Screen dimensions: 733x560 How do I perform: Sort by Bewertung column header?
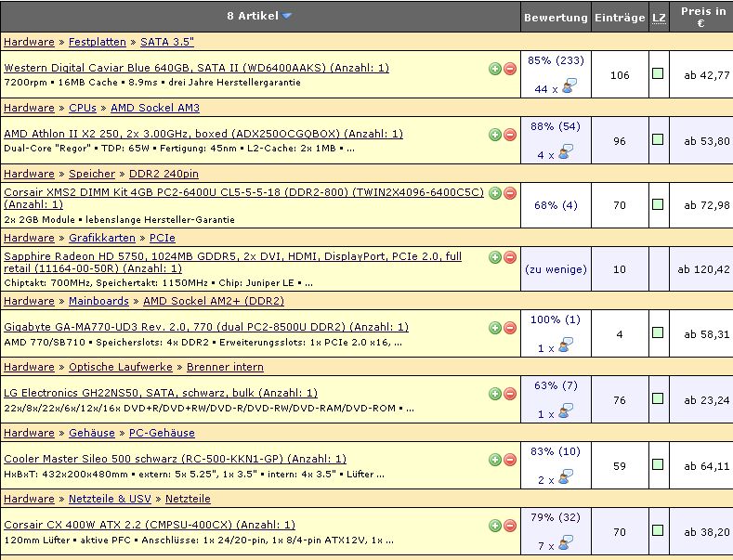pos(556,18)
